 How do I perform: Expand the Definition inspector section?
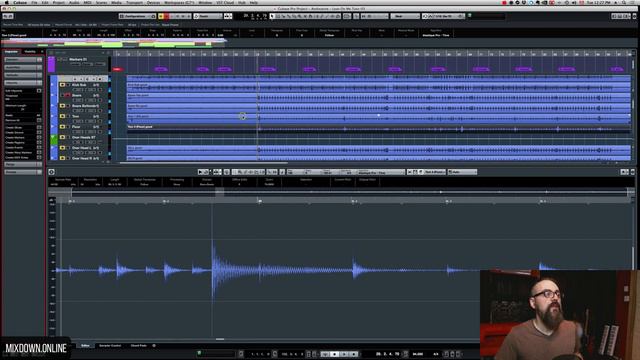[23, 60]
